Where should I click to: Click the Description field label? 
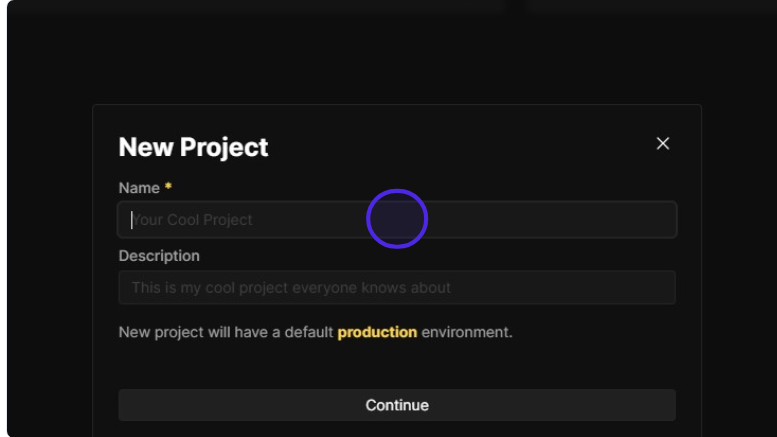click(159, 256)
